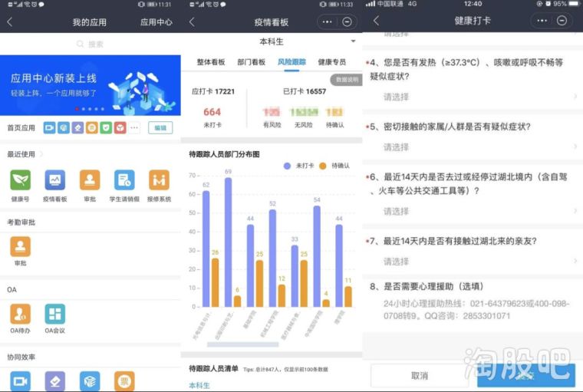Screen dimensions: 583x392
Task: Click the 心理援助 hotline text field
Action: click(476, 310)
